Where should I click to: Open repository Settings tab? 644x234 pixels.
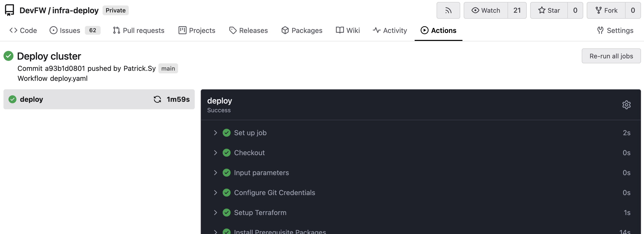(x=615, y=30)
